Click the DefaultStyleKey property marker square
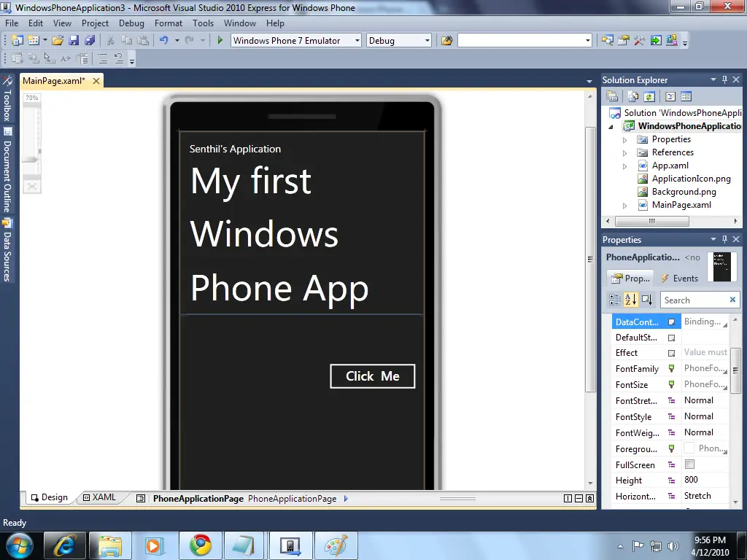This screenshot has height=560, width=747. (671, 338)
